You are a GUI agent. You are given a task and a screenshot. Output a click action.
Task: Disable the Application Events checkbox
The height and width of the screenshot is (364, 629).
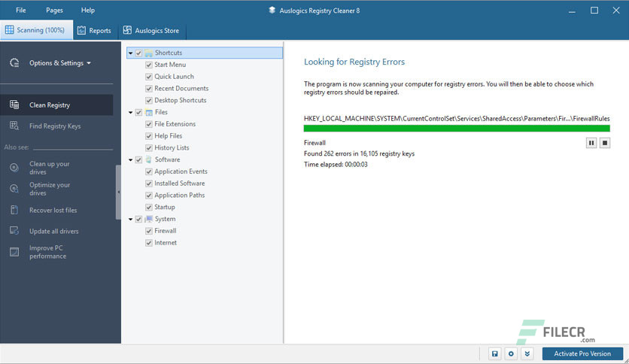pyautogui.click(x=149, y=171)
